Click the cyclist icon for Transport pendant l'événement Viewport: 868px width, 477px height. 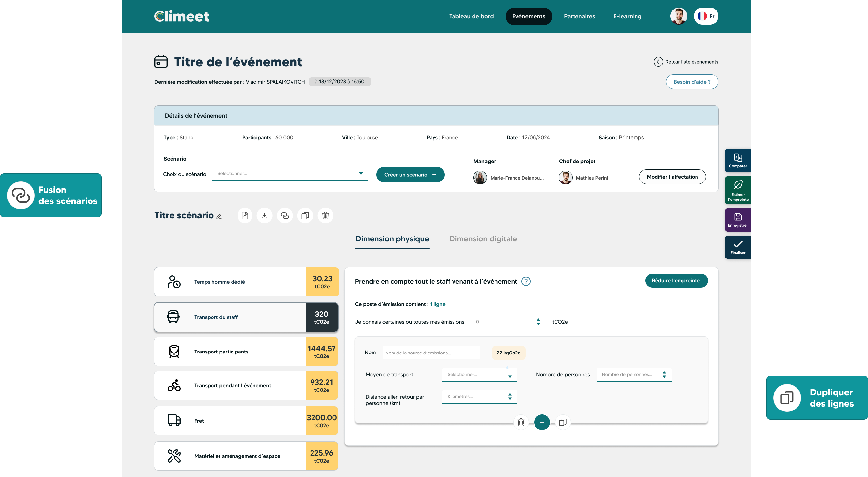[174, 386]
